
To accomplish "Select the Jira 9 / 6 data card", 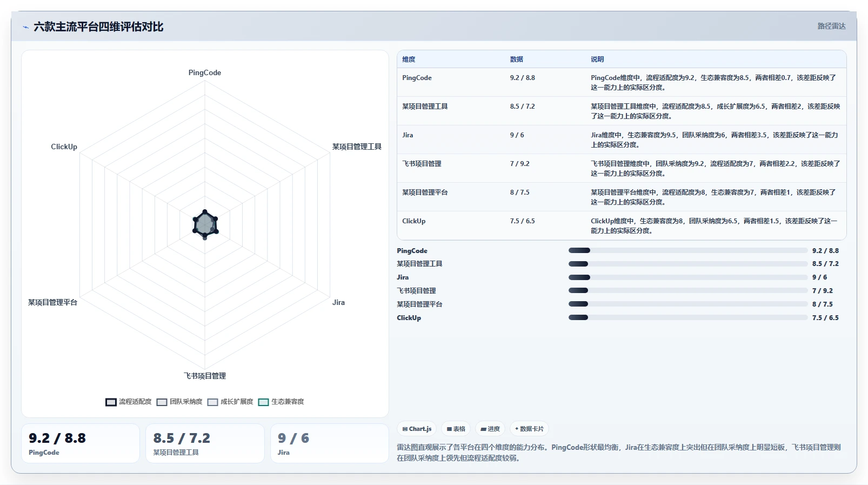I will pyautogui.click(x=329, y=443).
